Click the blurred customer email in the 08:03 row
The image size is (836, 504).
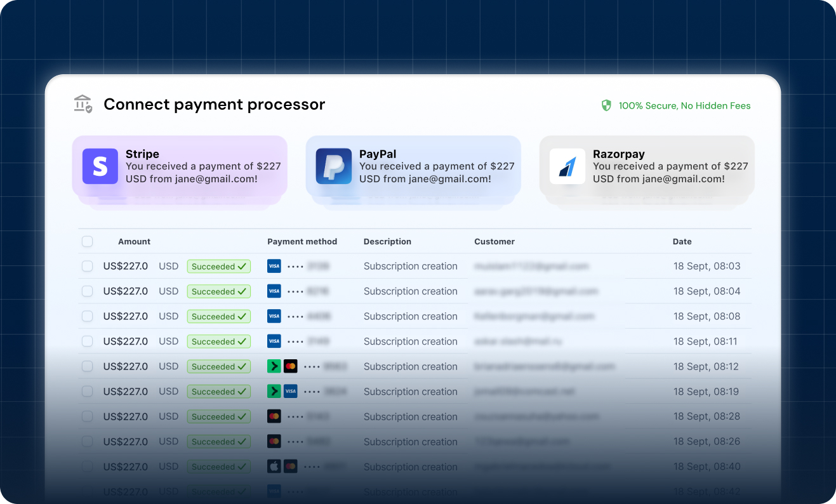coord(532,267)
